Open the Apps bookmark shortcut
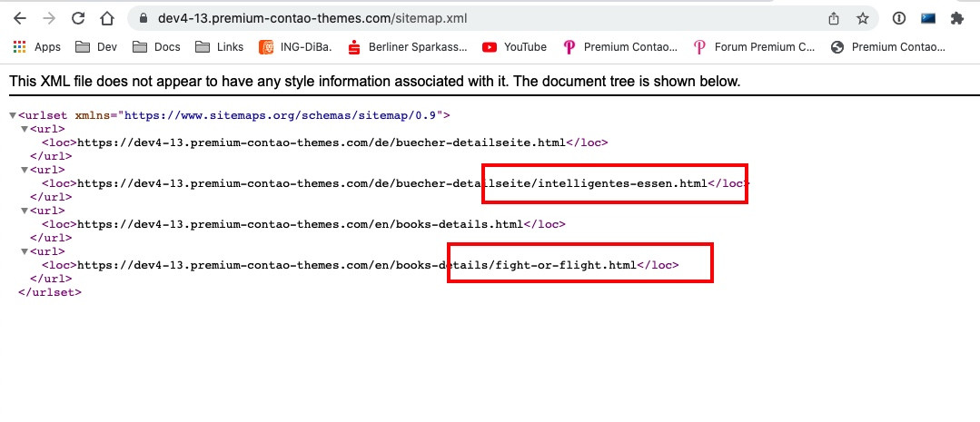This screenshot has height=422, width=980. tap(37, 47)
